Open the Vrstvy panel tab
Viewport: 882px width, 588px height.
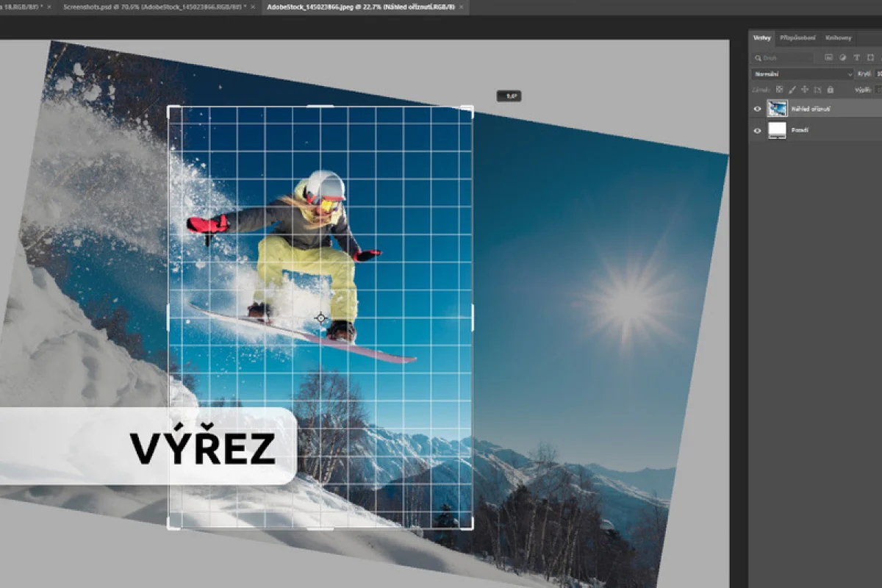coord(761,38)
